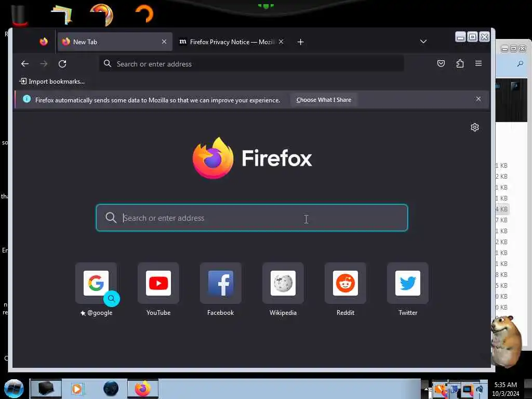The image size is (532, 399).
Task: Switch to the New Tab tab
Action: point(115,42)
